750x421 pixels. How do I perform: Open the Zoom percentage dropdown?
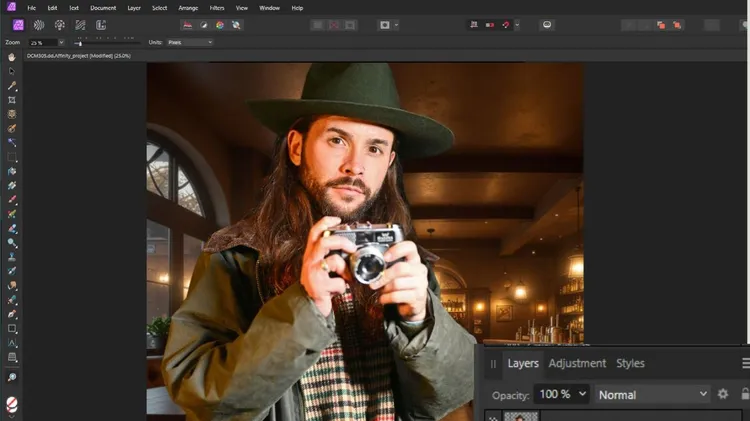click(x=61, y=42)
